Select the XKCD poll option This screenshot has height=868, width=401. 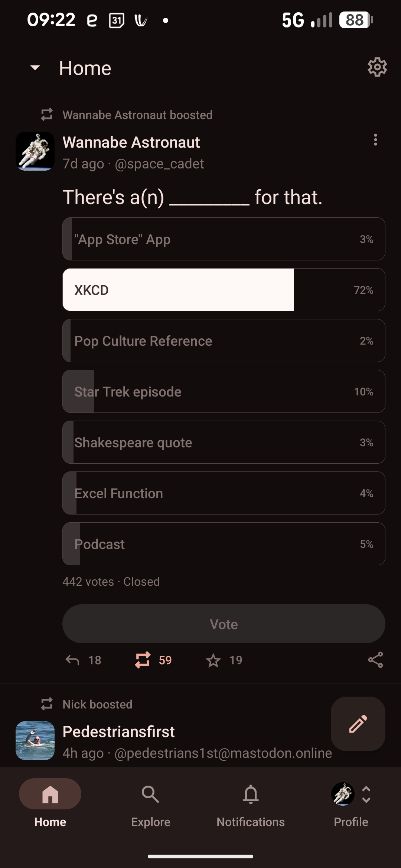[x=224, y=290]
